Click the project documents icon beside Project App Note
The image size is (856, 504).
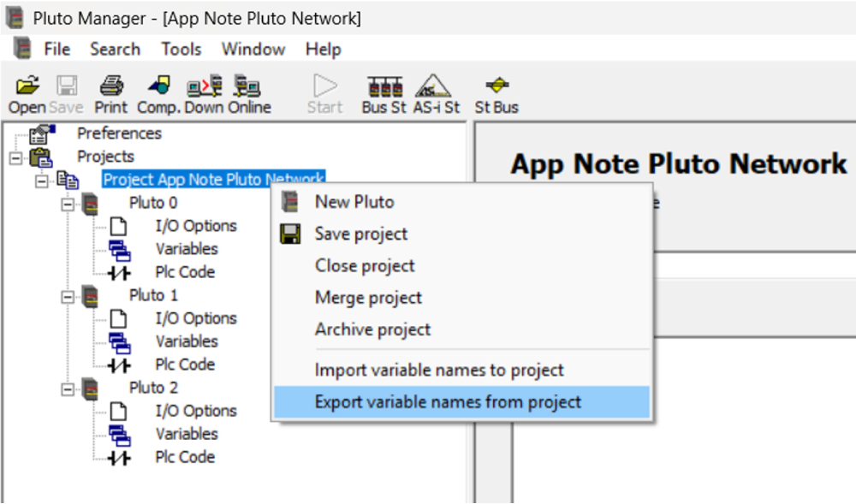pos(68,180)
